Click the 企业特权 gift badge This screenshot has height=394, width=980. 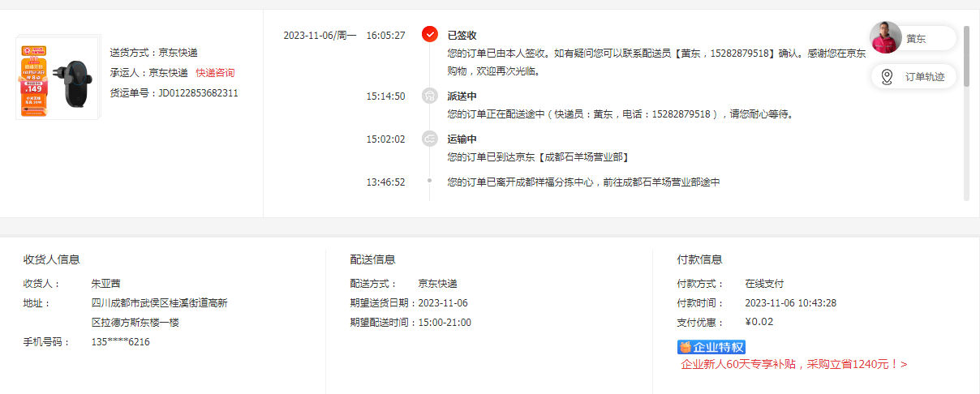point(711,347)
